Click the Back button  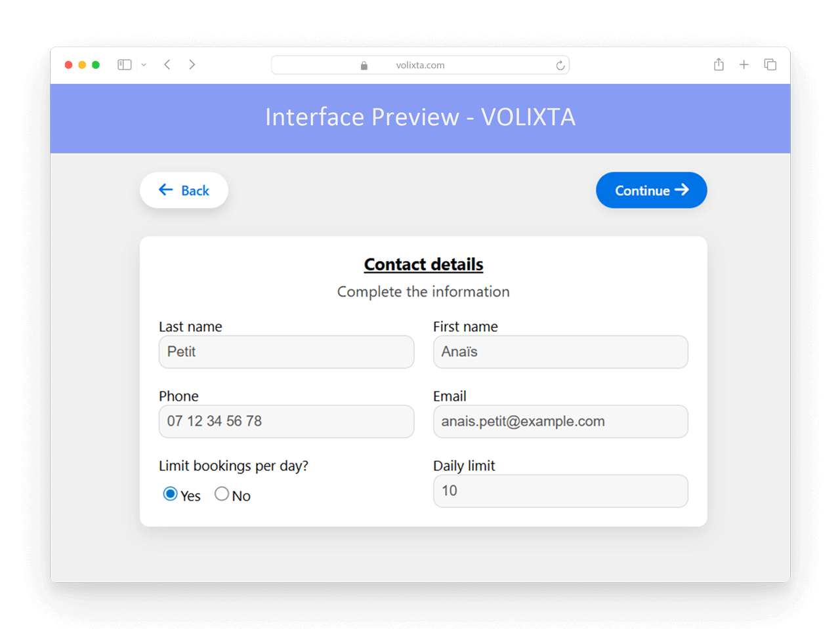[184, 190]
